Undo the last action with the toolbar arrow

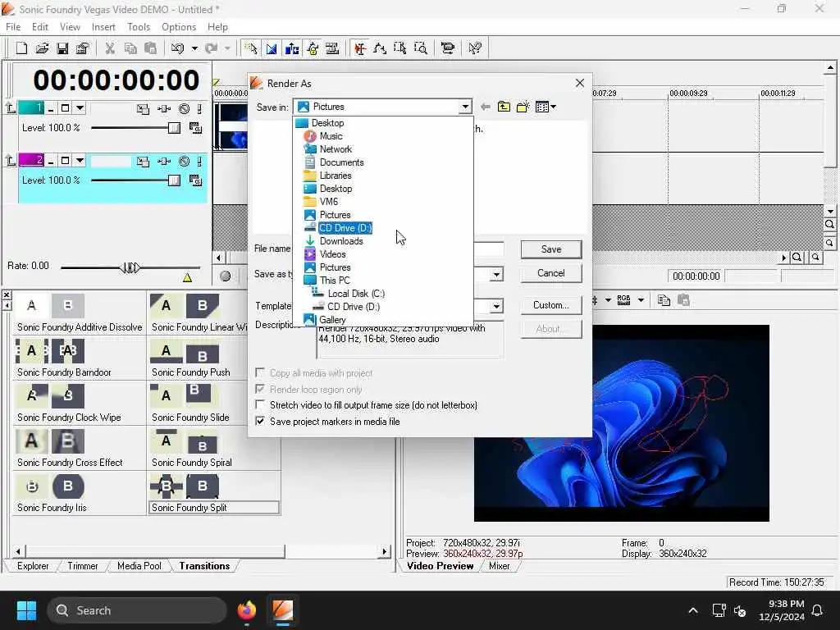pos(177,48)
